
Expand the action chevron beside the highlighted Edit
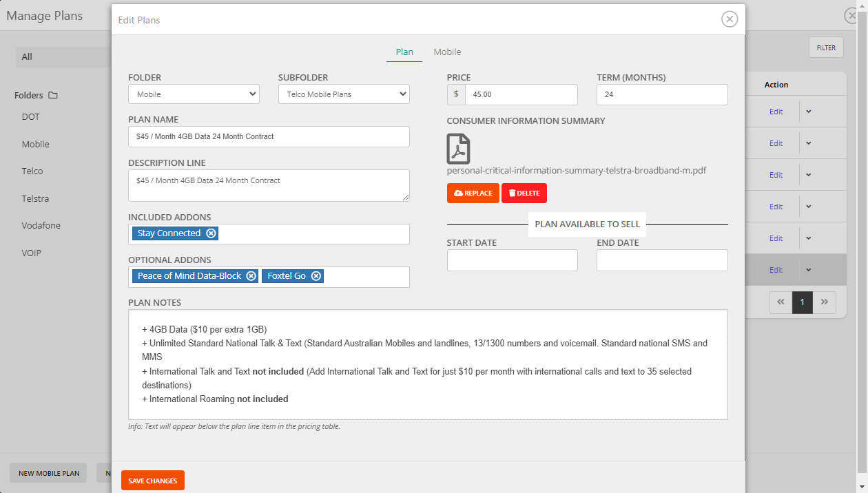tap(808, 269)
